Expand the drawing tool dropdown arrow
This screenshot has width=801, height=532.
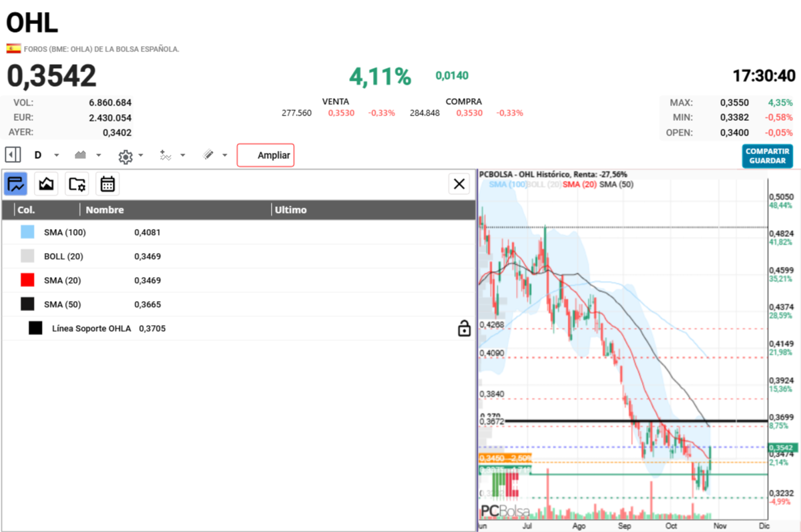(x=225, y=155)
